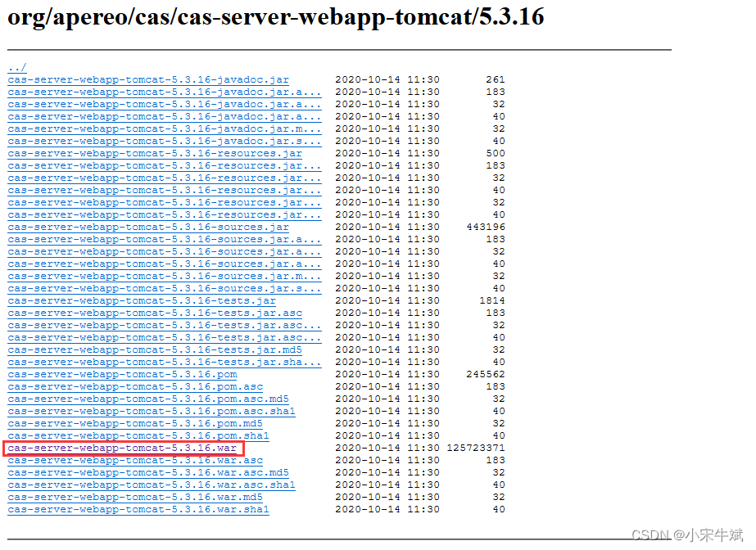Open resources.jar... link with size 183
The height and width of the screenshot is (550, 756).
[165, 165]
